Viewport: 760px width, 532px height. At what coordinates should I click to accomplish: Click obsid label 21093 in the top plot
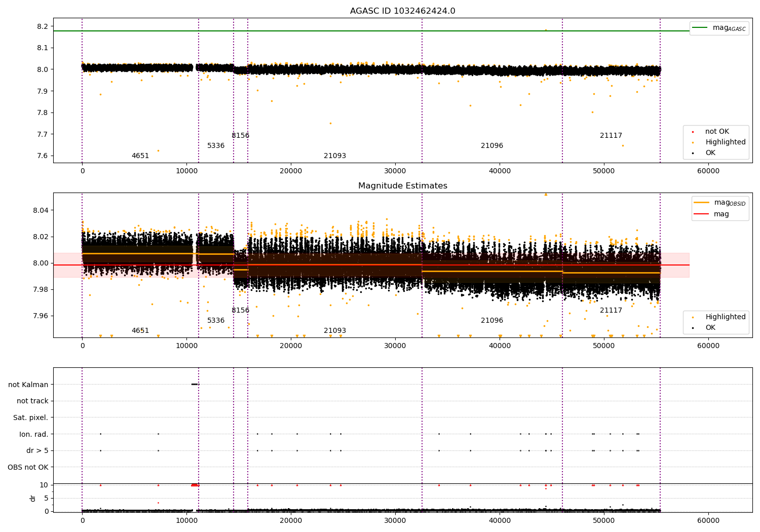click(335, 156)
